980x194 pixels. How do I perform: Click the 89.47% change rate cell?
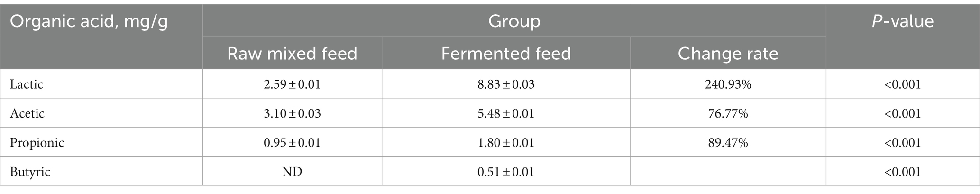tap(728, 142)
